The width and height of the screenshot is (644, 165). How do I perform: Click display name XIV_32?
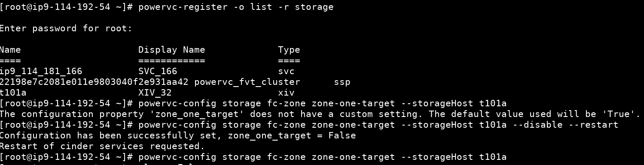click(x=155, y=93)
